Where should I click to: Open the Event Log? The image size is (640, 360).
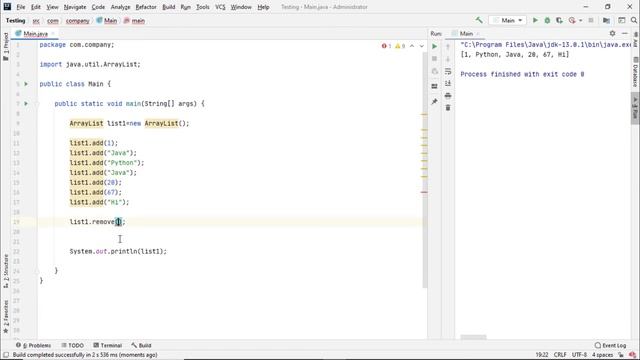610,345
